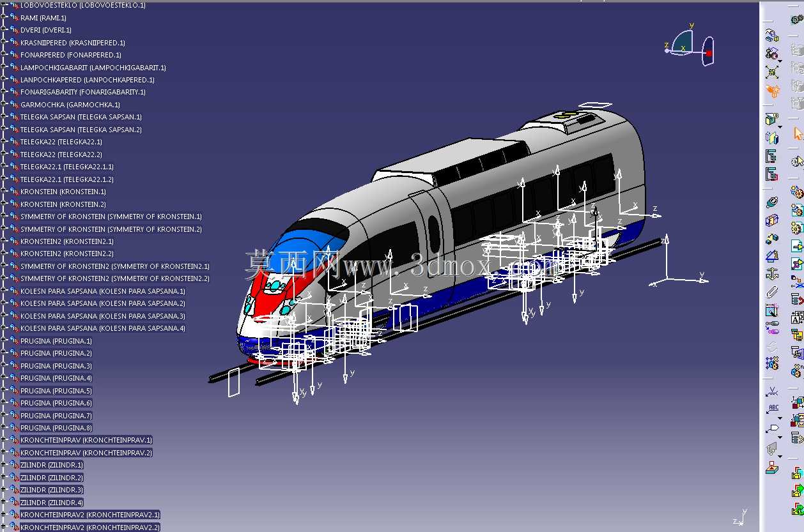
Task: Click the product icon beside DVERI
Action: [x=14, y=30]
